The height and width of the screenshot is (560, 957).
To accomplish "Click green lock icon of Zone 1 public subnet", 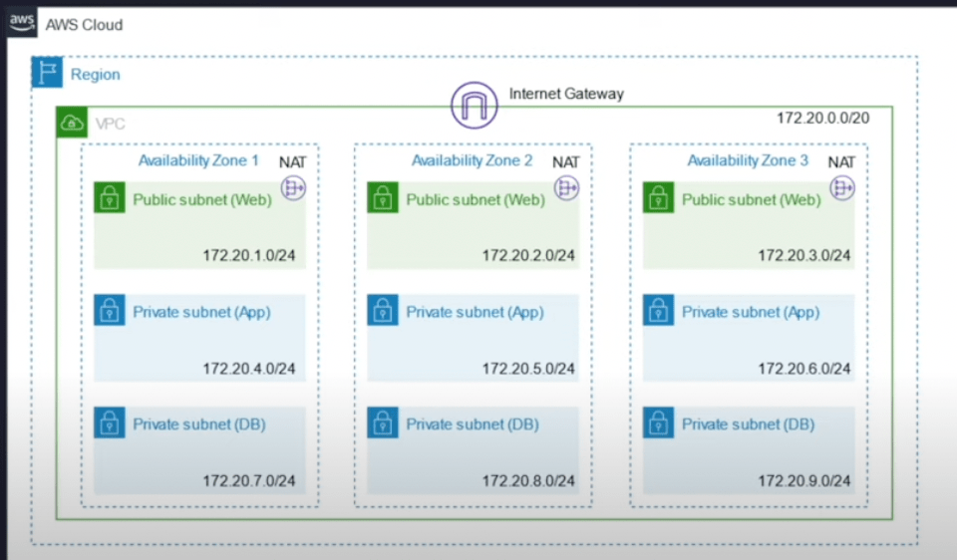I will coord(109,197).
